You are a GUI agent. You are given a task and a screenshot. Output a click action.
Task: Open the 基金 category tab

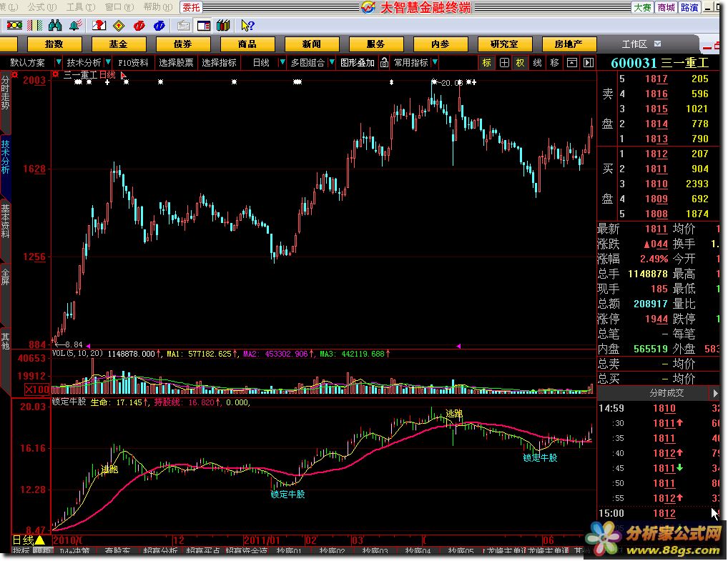point(119,44)
